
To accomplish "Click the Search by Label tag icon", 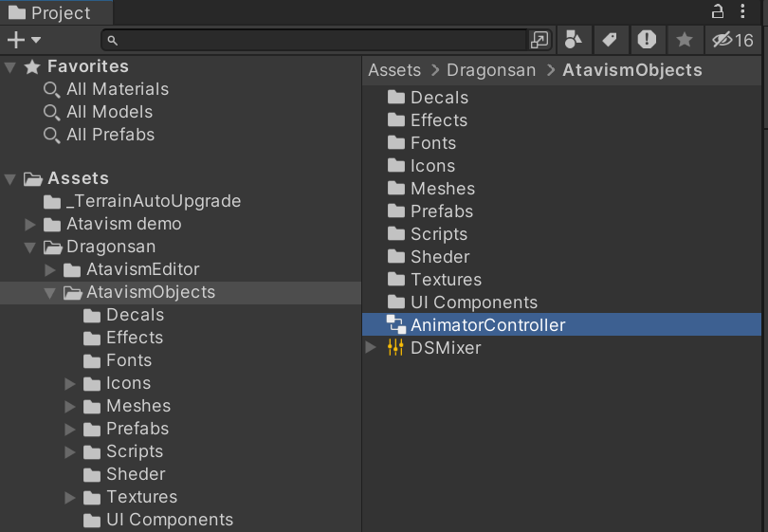I will 610,40.
